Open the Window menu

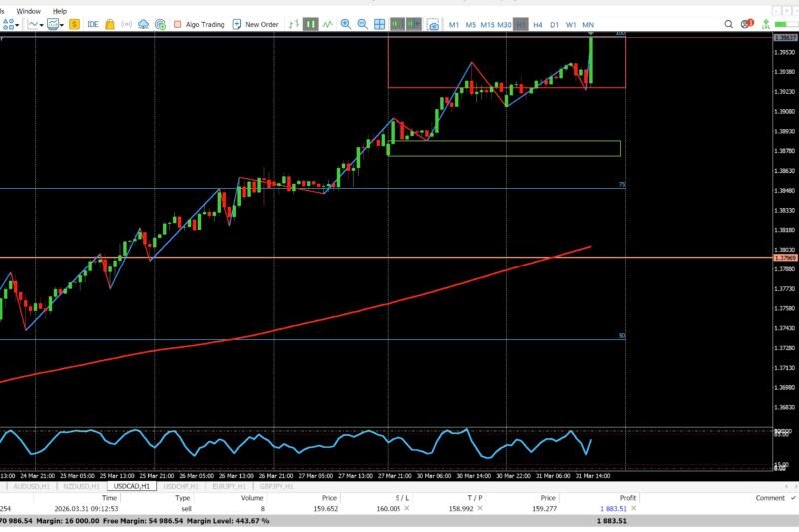pos(29,11)
